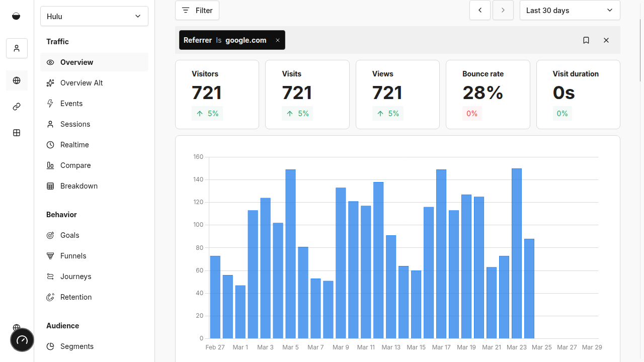
Task: Open the Hulu website selector dropdown
Action: pyautogui.click(x=94, y=16)
